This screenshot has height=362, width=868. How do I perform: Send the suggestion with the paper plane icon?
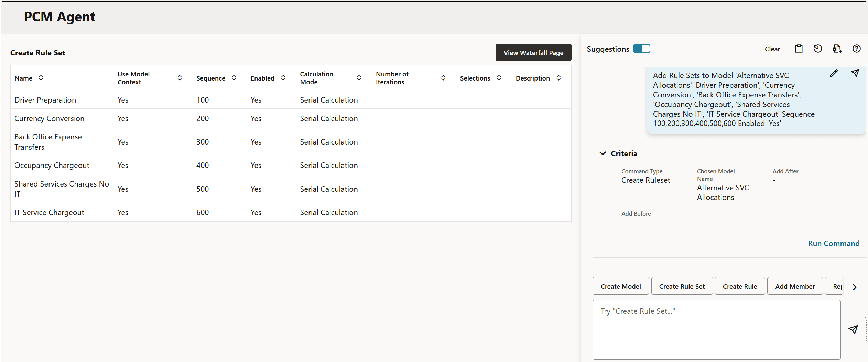pyautogui.click(x=855, y=73)
